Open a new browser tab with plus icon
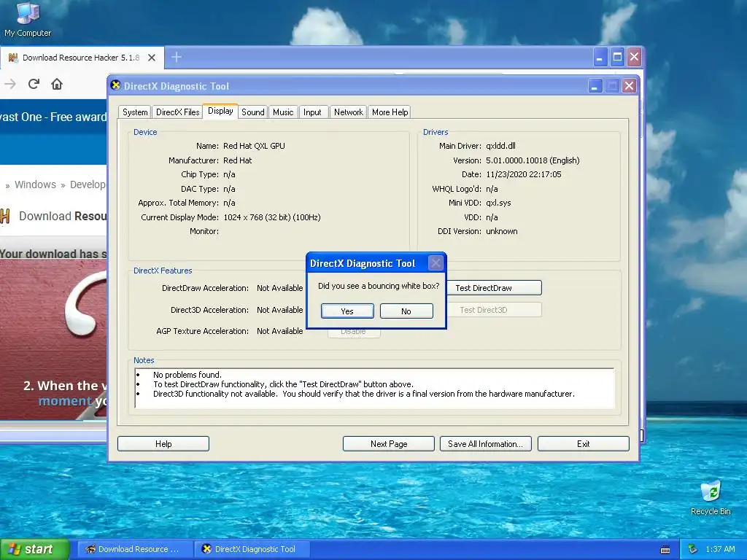The height and width of the screenshot is (560, 747). tap(177, 57)
